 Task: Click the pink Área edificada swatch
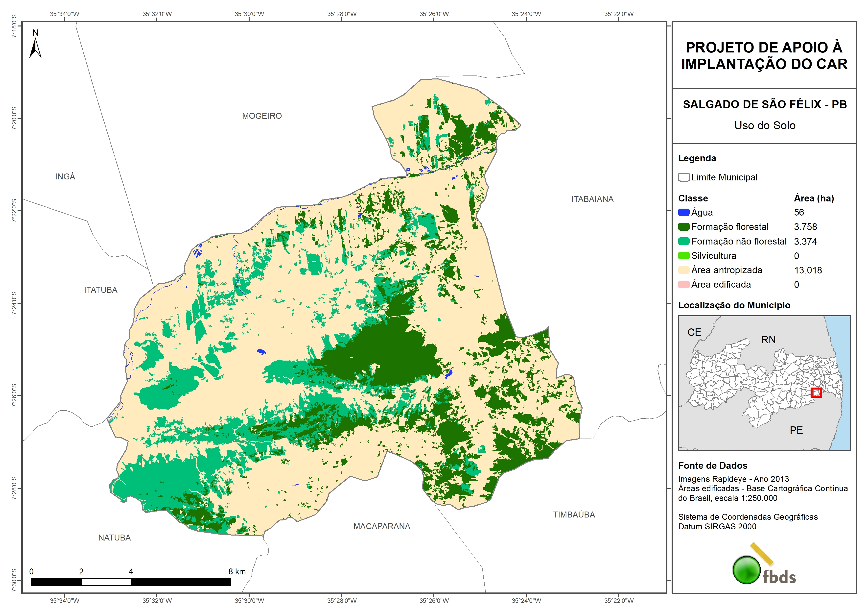coord(683,285)
